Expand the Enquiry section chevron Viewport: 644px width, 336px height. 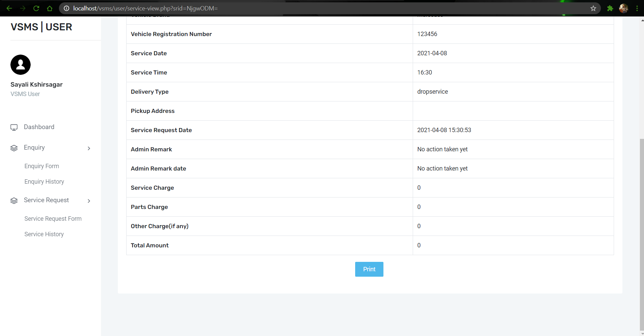click(x=89, y=148)
